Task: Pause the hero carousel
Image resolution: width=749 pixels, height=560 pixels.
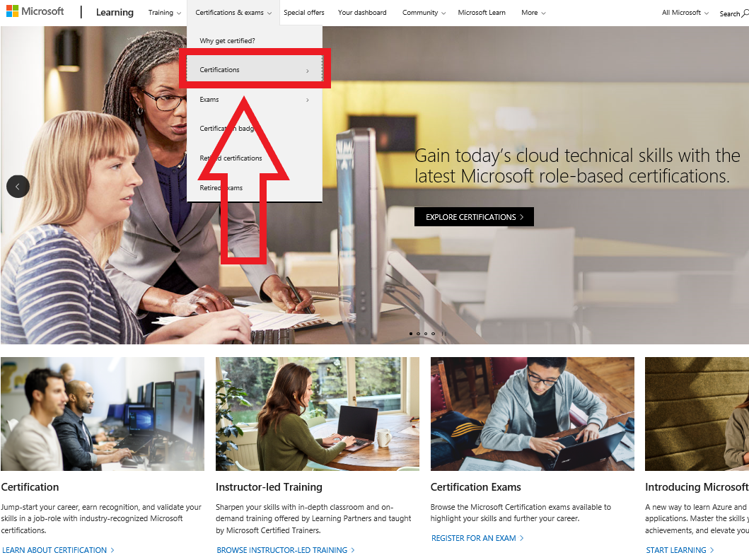Action: point(443,334)
